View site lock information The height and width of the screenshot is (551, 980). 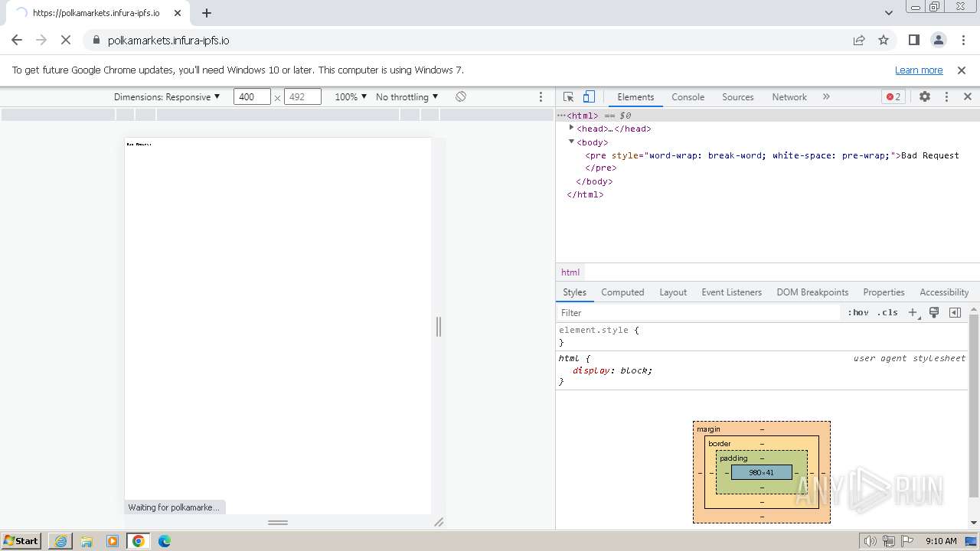(96, 40)
